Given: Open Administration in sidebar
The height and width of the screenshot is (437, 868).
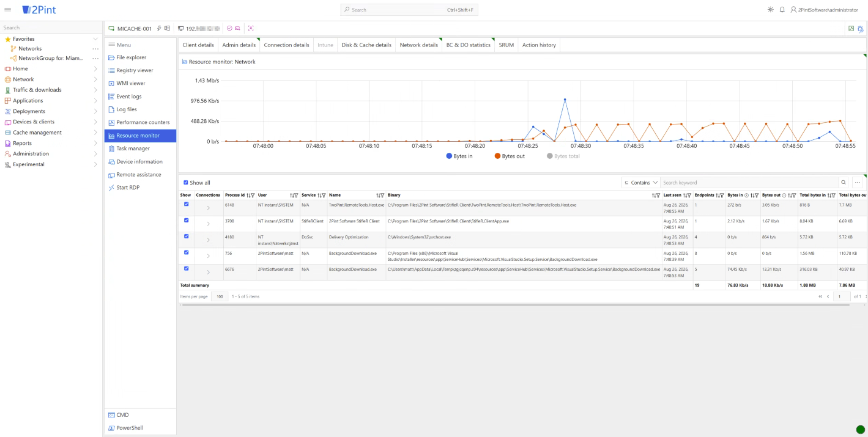Looking at the screenshot, I should (x=31, y=153).
